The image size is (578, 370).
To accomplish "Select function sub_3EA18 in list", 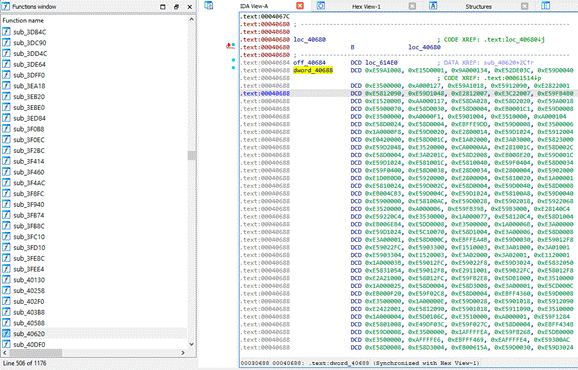I will coord(29,86).
